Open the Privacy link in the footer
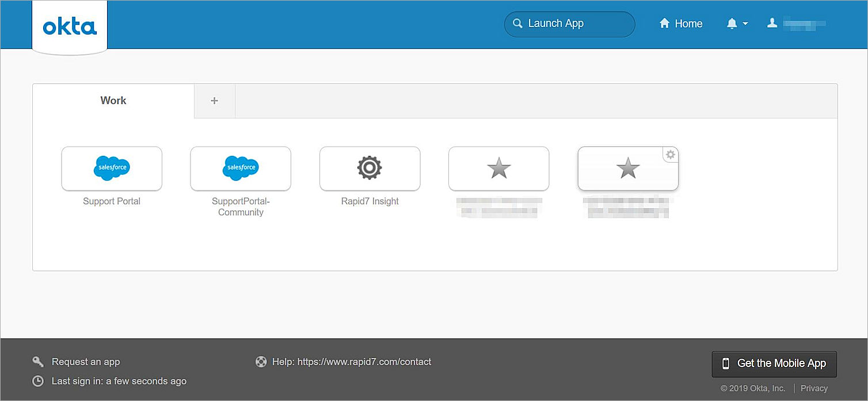 click(x=814, y=388)
